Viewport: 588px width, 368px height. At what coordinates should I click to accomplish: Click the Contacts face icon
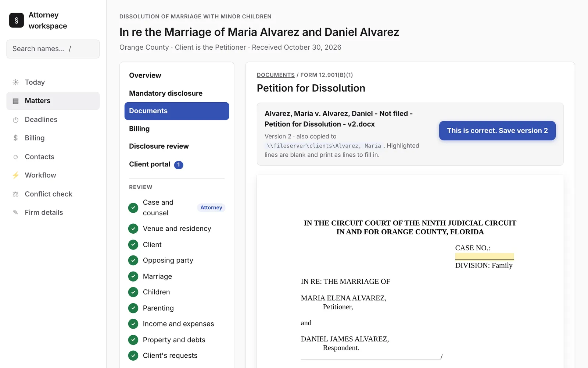(15, 157)
